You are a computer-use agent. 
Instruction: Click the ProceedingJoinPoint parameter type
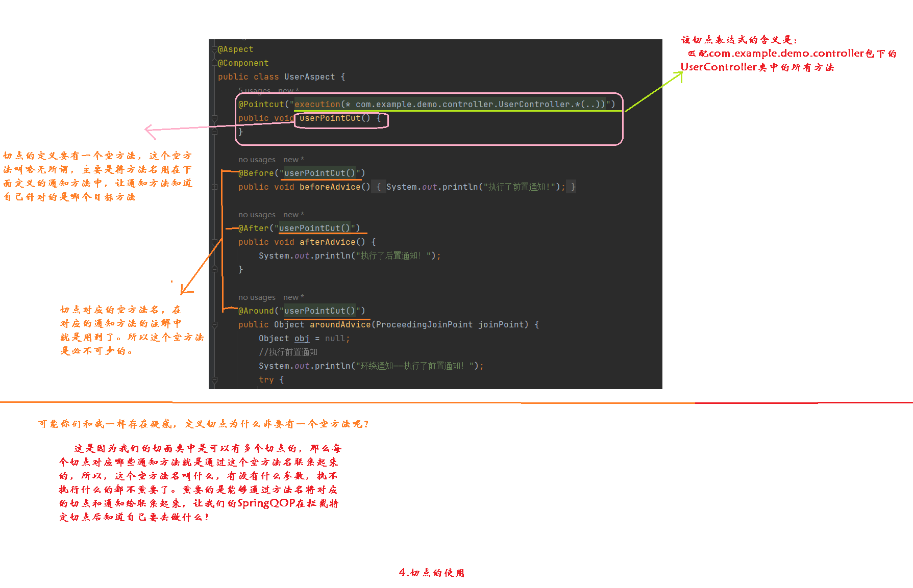pos(424,325)
